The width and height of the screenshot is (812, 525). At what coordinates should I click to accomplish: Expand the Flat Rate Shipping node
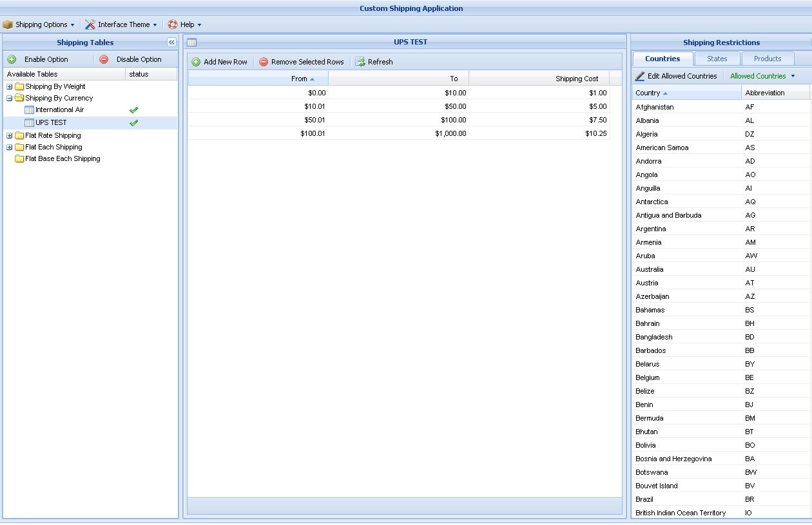tap(10, 135)
